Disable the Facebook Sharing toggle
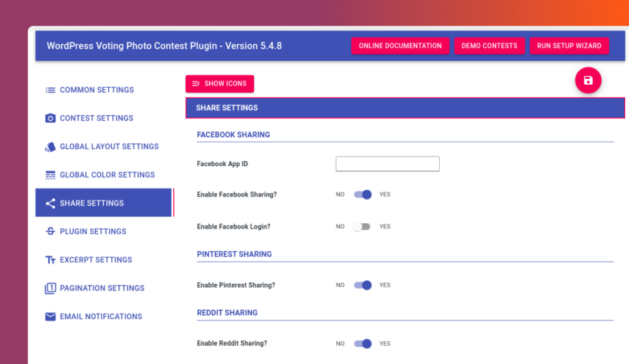This screenshot has height=364, width=629. [363, 195]
